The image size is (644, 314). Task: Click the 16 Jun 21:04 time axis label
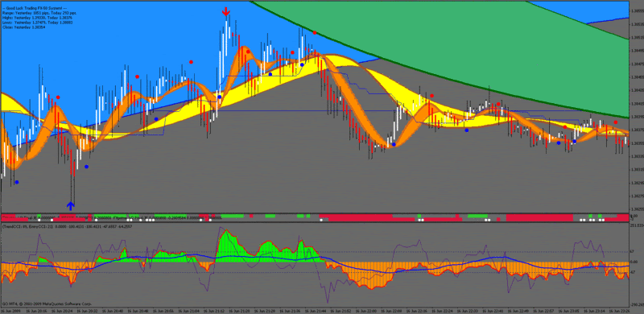[x=190, y=311]
